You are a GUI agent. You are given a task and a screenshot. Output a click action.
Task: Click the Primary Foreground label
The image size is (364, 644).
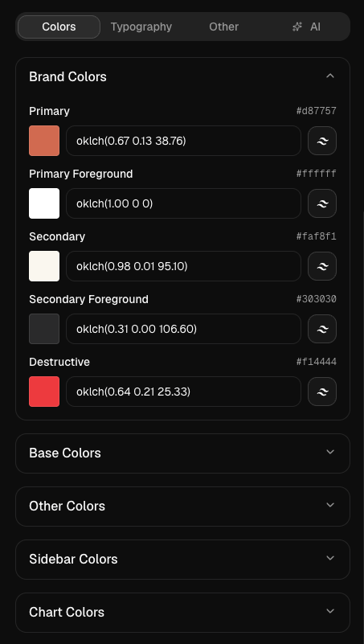(81, 174)
